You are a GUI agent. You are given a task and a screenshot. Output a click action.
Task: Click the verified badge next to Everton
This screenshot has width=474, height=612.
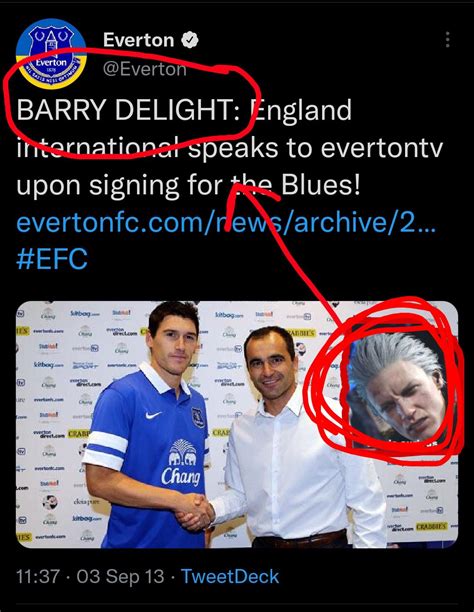[x=190, y=40]
